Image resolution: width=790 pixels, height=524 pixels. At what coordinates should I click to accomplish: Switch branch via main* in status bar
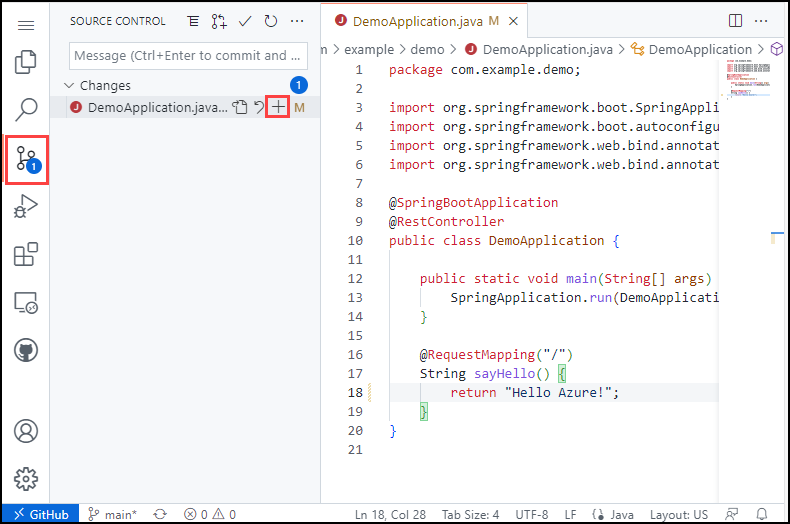(x=112, y=514)
